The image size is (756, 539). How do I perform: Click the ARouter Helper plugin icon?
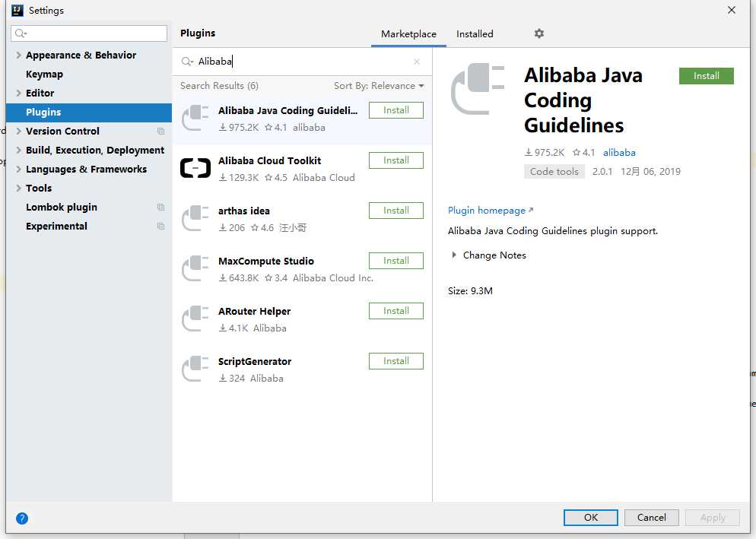click(195, 319)
